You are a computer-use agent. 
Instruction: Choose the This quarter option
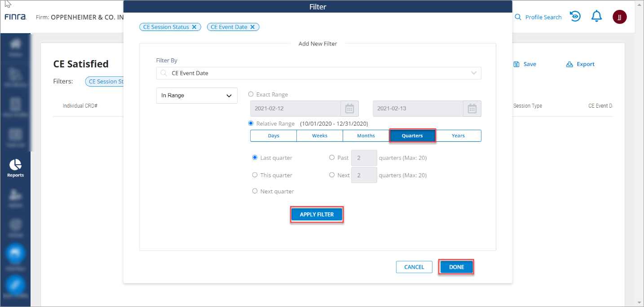(255, 175)
